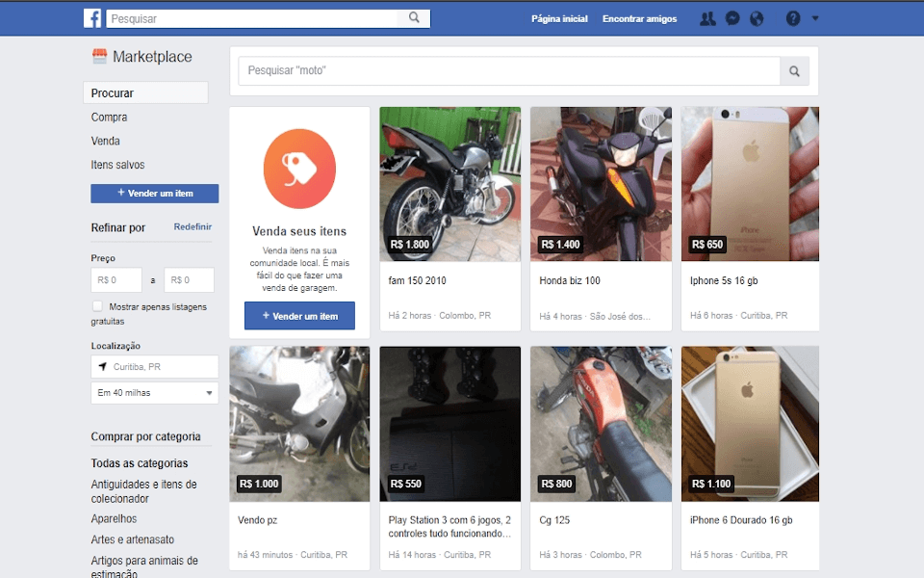Open the Aparelhos category
The image size is (924, 578).
point(114,518)
